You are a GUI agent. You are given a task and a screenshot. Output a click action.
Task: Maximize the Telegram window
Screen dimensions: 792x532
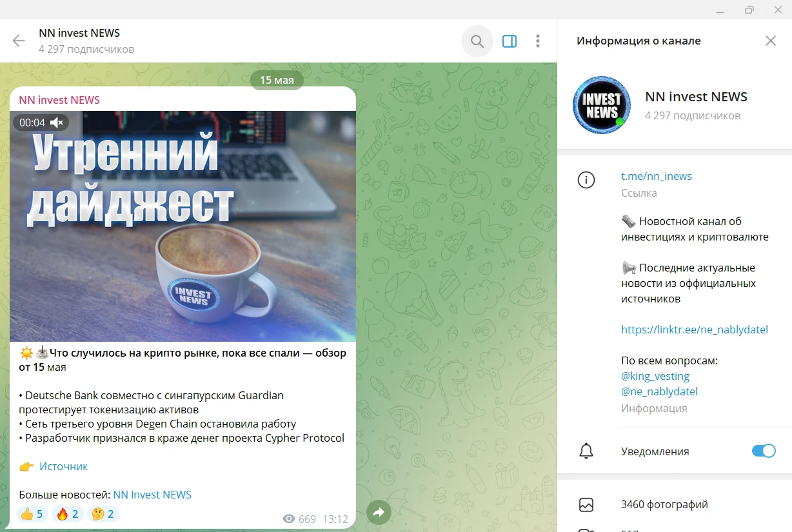click(749, 10)
